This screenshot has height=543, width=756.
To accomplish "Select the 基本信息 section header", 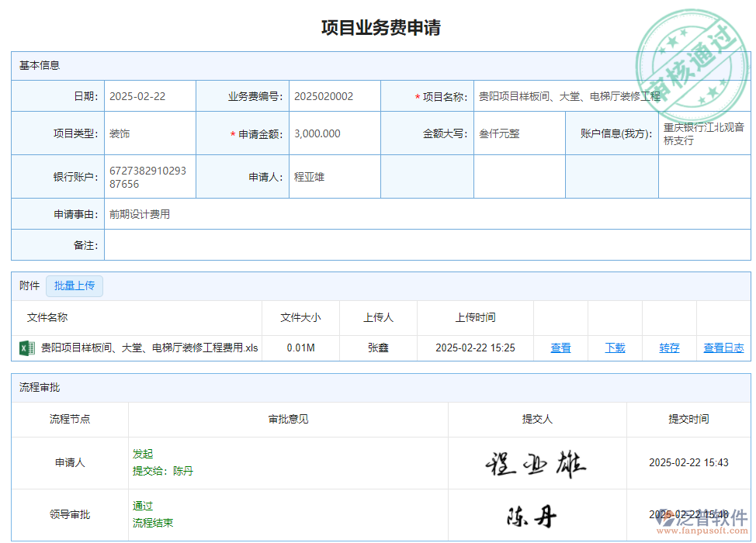I will pos(39,65).
